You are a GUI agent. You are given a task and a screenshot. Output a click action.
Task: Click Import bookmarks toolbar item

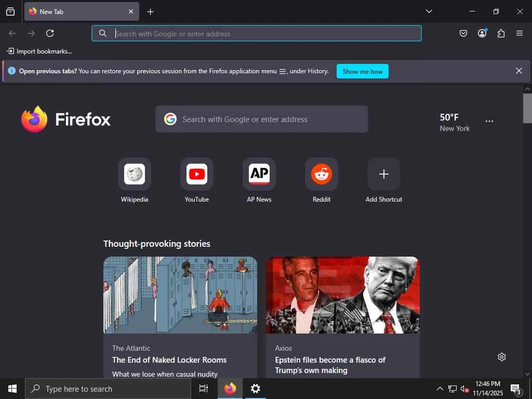tap(39, 51)
